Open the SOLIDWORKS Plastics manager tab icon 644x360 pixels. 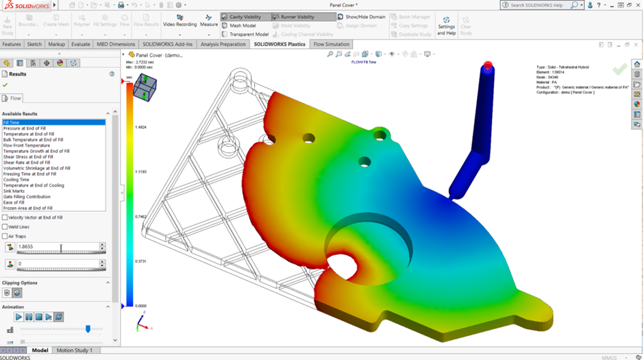click(x=73, y=63)
